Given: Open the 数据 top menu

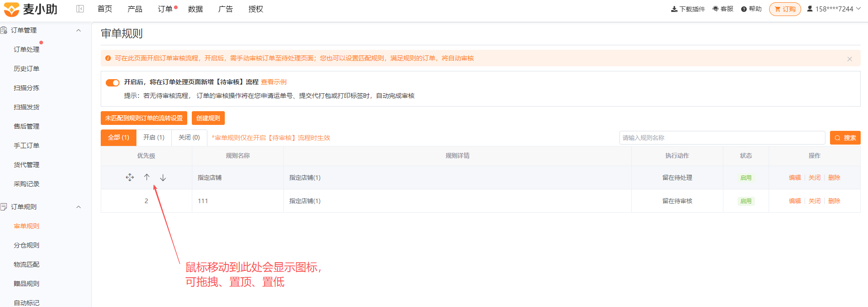Looking at the screenshot, I should tap(195, 9).
